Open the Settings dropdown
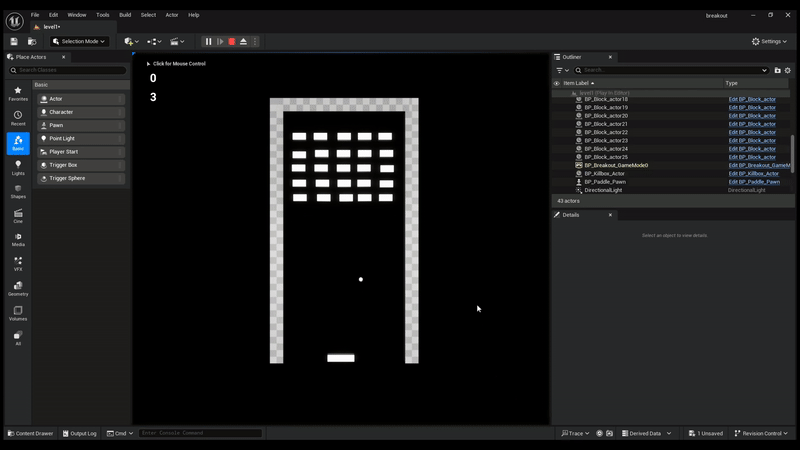 point(769,41)
